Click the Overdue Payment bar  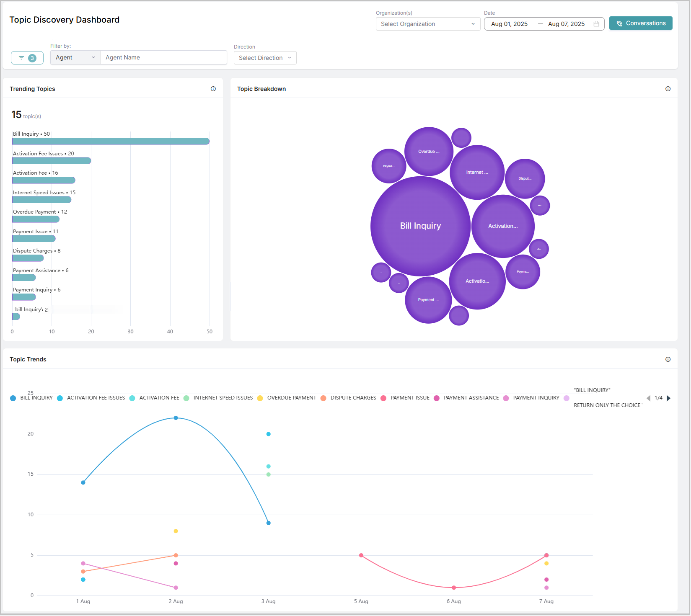pos(36,219)
